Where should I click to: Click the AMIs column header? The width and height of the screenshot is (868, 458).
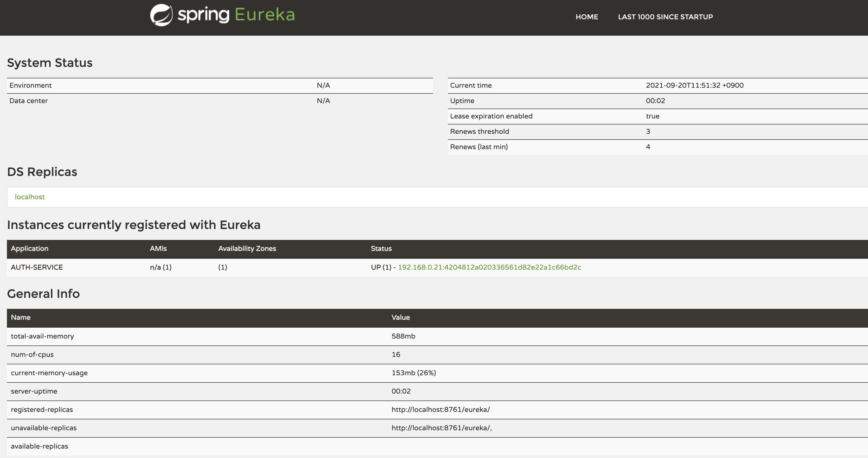pos(158,249)
